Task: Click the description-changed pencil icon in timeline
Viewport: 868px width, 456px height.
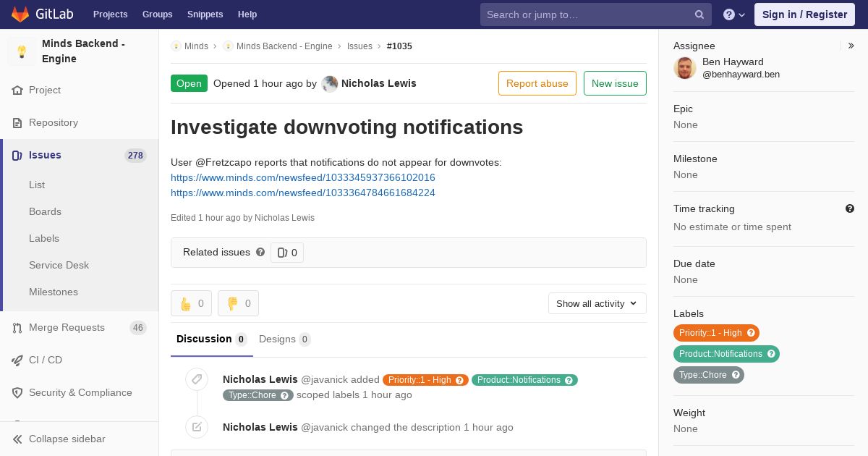Action: pyautogui.click(x=197, y=427)
